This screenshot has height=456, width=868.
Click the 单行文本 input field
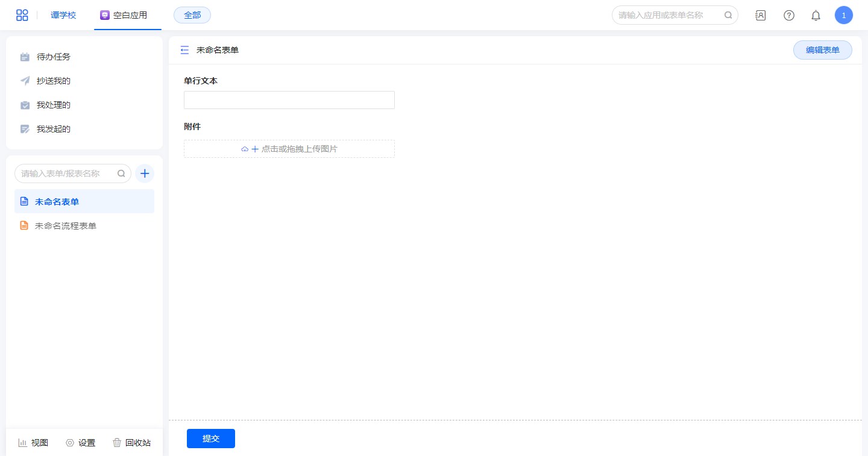(x=289, y=100)
